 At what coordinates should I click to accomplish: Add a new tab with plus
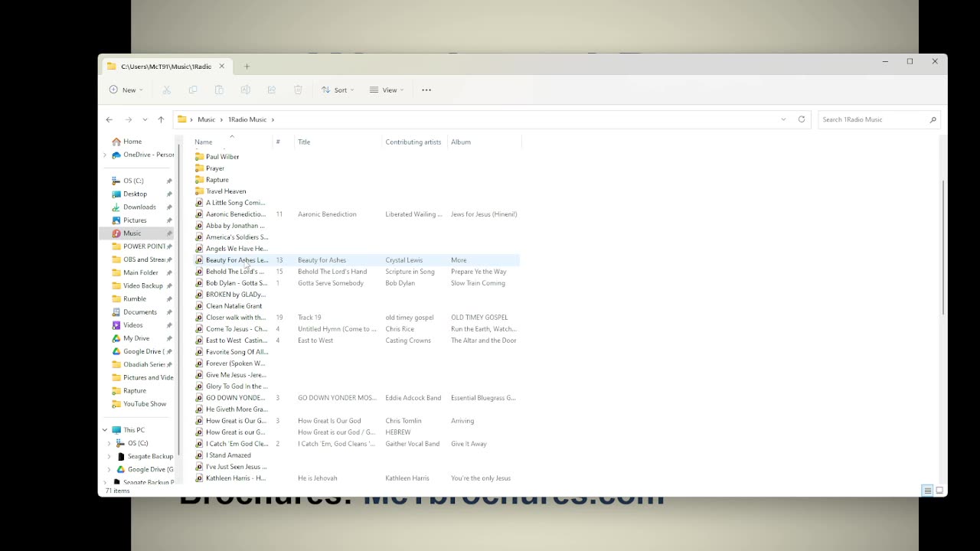[247, 67]
